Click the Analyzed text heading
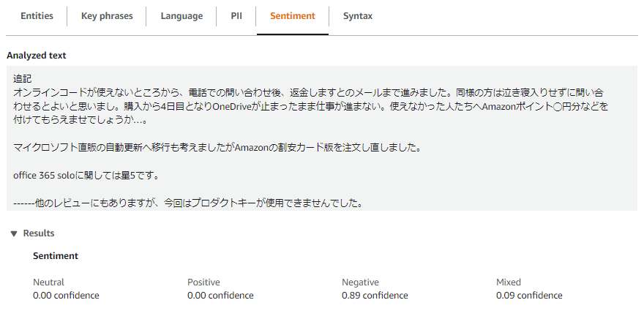 [35, 55]
